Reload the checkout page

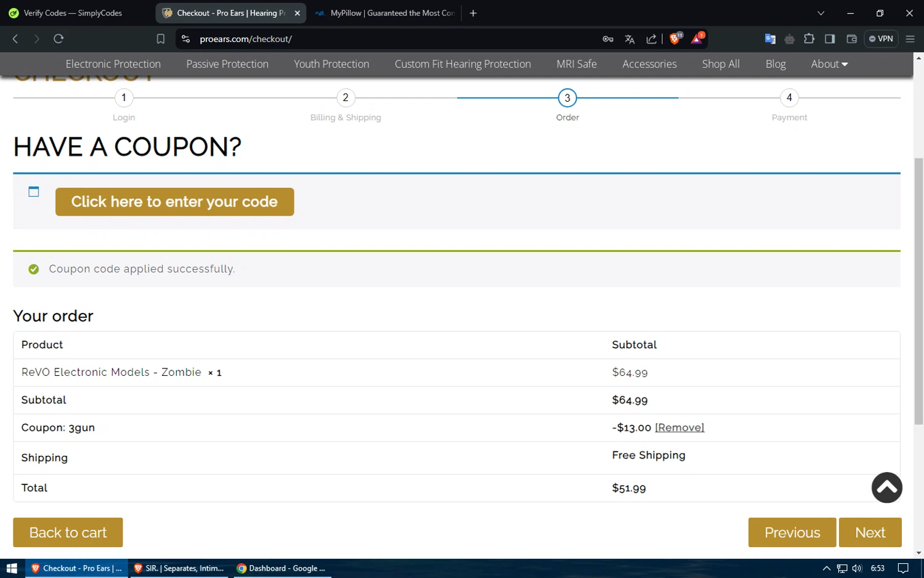pos(59,39)
